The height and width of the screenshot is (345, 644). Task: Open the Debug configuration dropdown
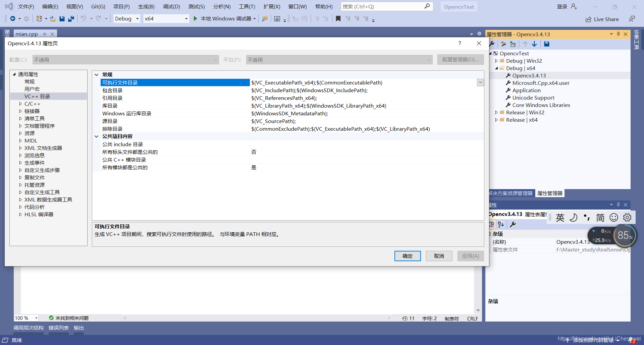(x=137, y=19)
